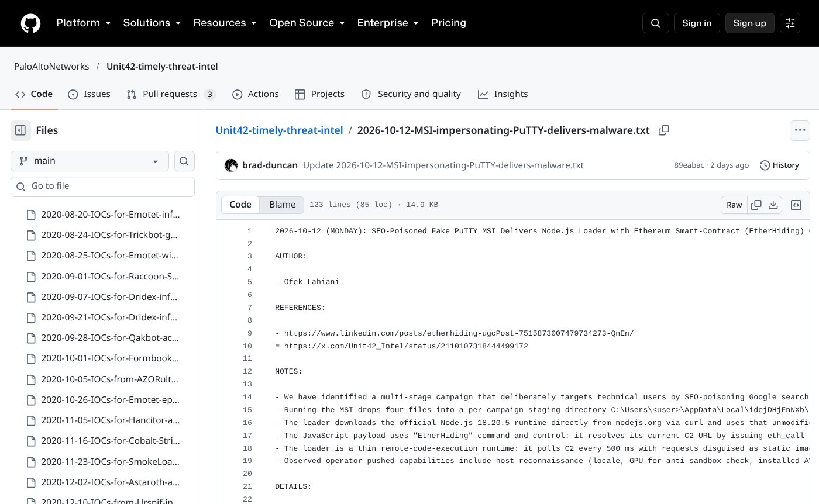Click brad-duncan avatar image
Image resolution: width=819 pixels, height=504 pixels.
231,165
